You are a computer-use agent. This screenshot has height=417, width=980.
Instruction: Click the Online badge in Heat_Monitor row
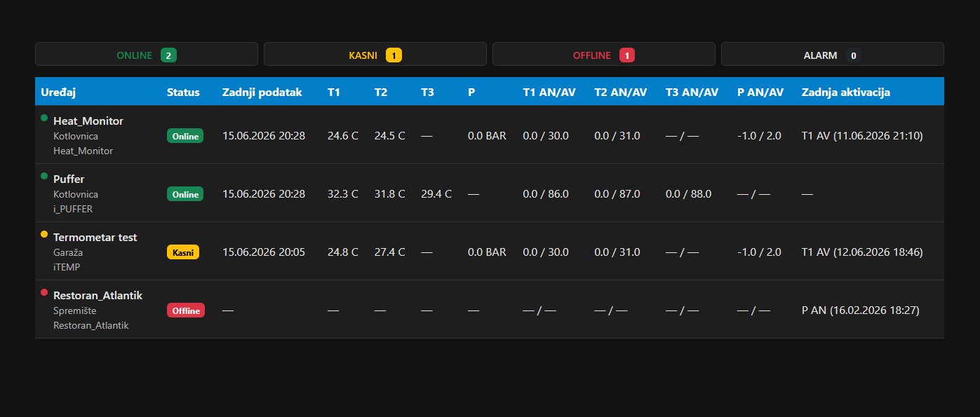(185, 136)
